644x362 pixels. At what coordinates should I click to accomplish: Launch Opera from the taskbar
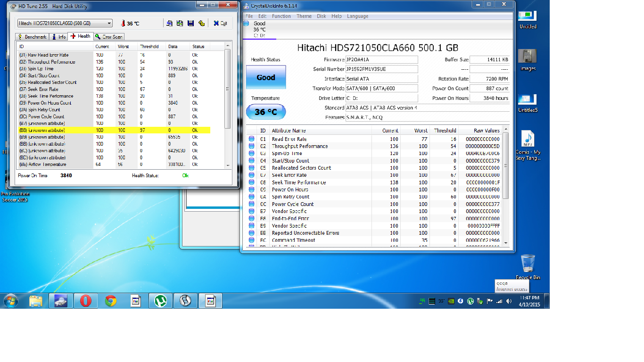pos(85,301)
